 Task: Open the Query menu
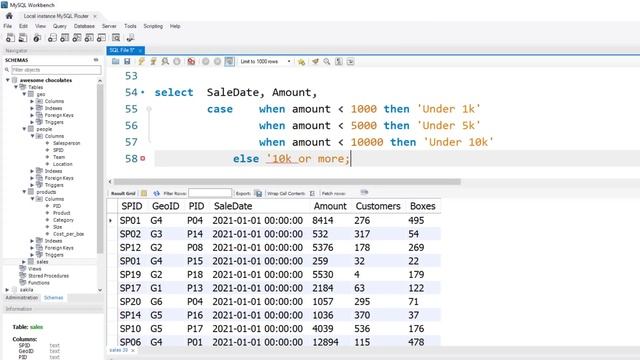60,26
